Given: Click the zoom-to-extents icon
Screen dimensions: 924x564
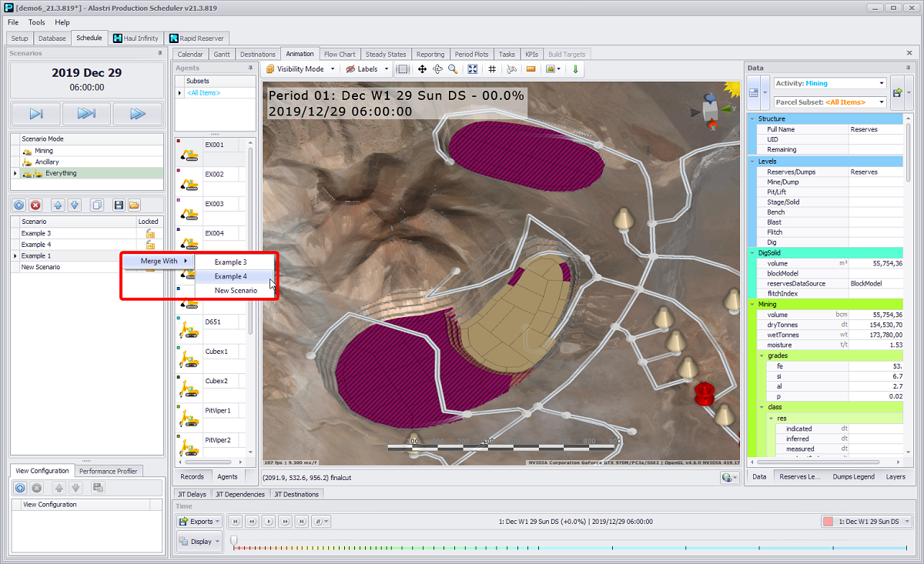Looking at the screenshot, I should [473, 69].
